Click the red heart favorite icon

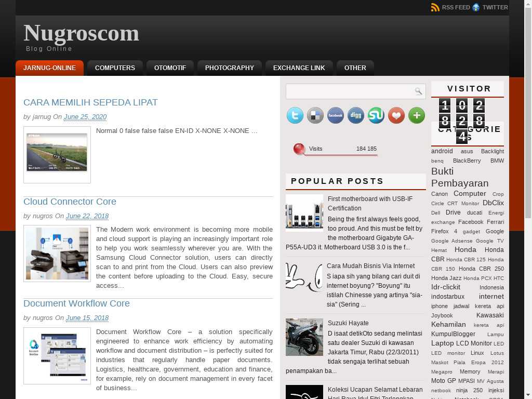pyautogui.click(x=396, y=115)
